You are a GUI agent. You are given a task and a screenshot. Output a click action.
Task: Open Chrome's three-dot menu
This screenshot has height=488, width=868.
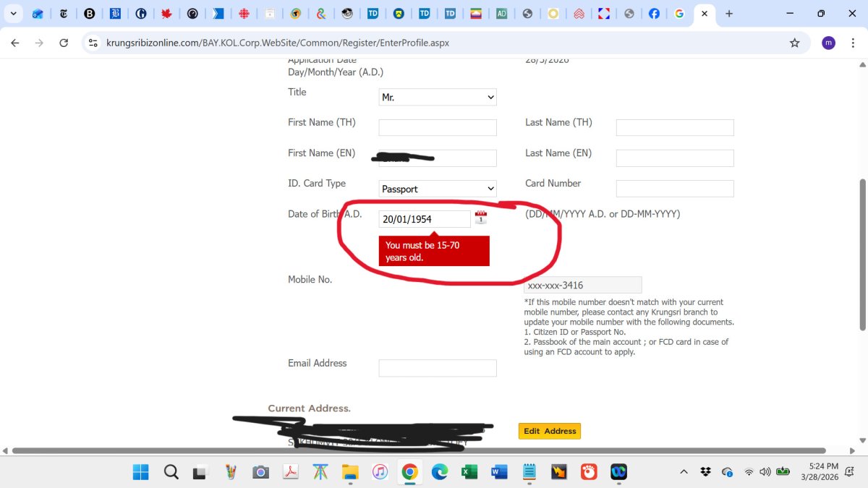tap(852, 43)
